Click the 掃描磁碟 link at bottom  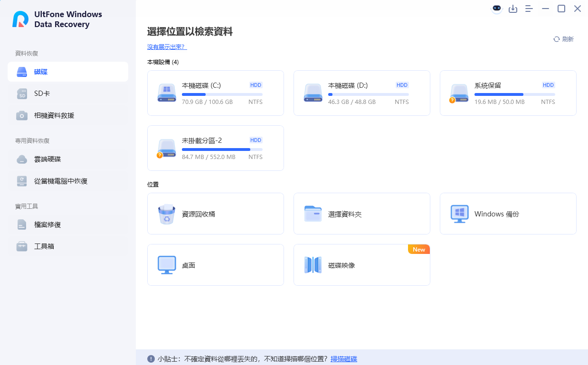click(x=344, y=359)
